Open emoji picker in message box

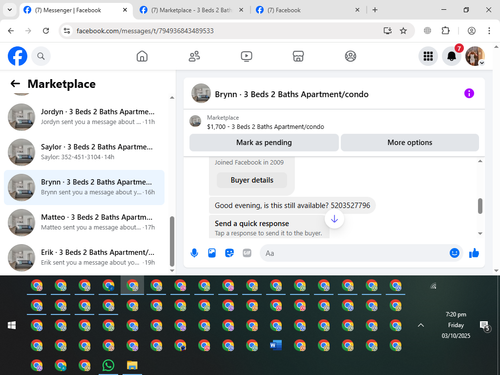(x=454, y=253)
